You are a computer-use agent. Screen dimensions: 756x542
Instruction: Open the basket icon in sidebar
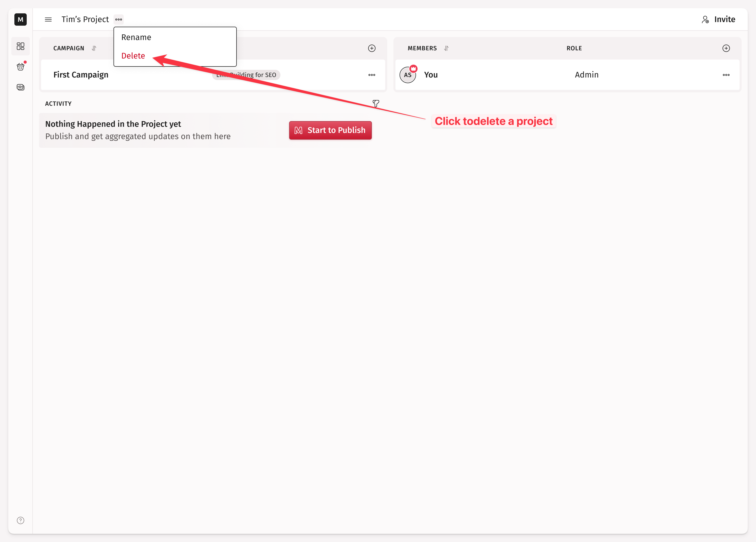[20, 67]
